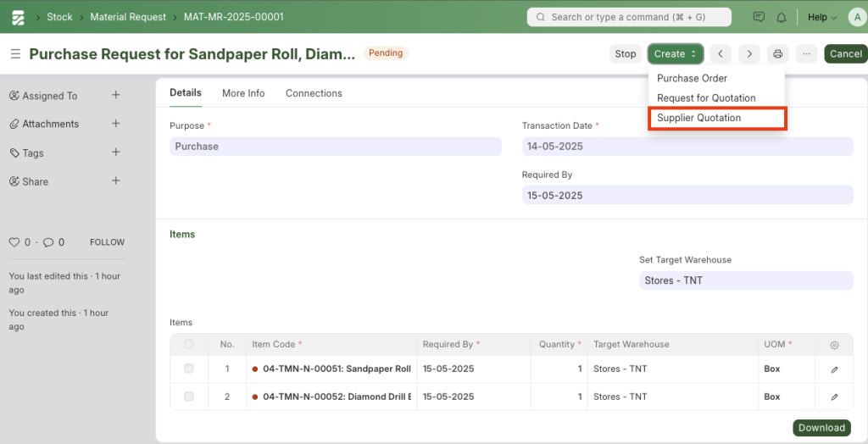Edit the Diamond Drill row pencil

[834, 397]
